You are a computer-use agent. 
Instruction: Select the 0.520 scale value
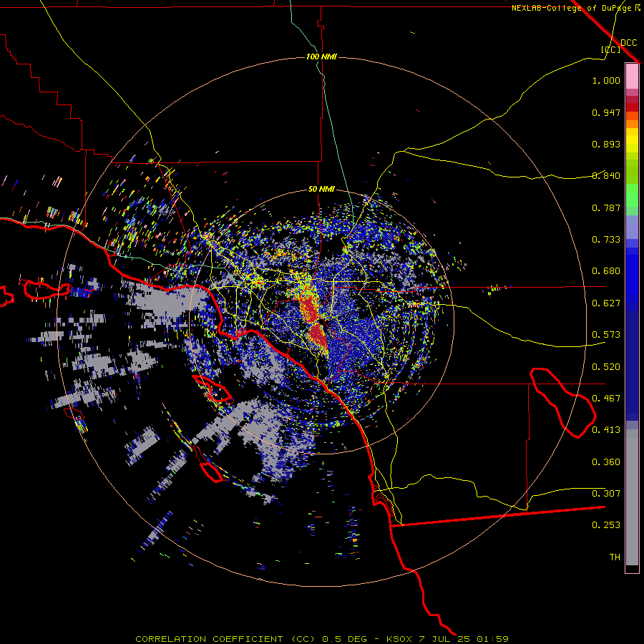[606, 367]
